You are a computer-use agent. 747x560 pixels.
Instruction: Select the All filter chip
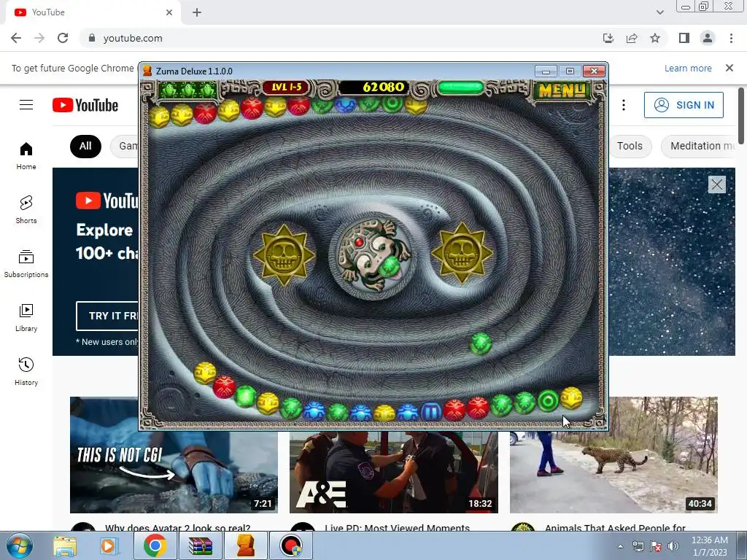[x=85, y=146]
